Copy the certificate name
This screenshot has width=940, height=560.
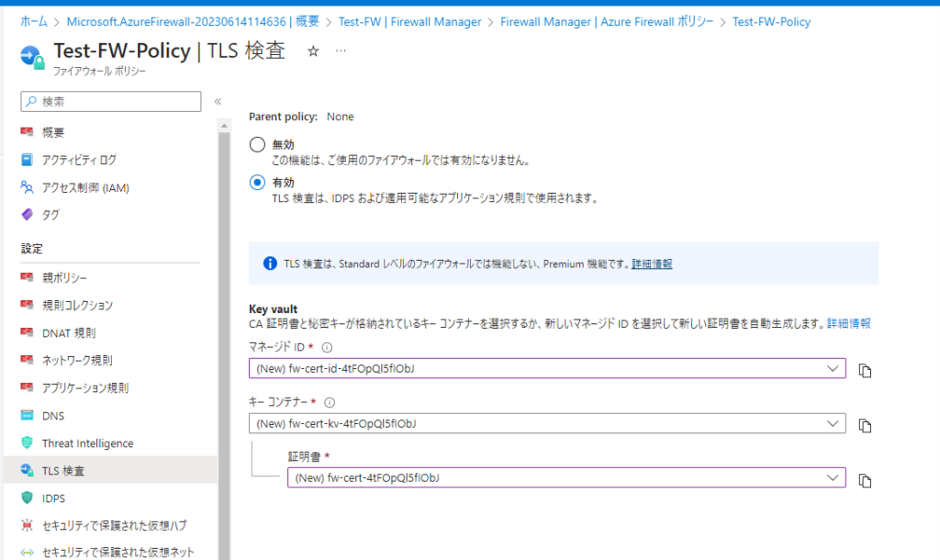(864, 480)
